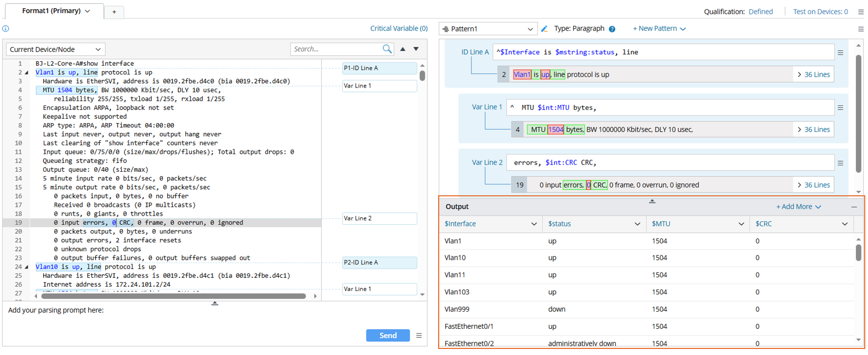Open the Pattern1 selector dropdown
The width and height of the screenshot is (868, 355).
click(488, 29)
